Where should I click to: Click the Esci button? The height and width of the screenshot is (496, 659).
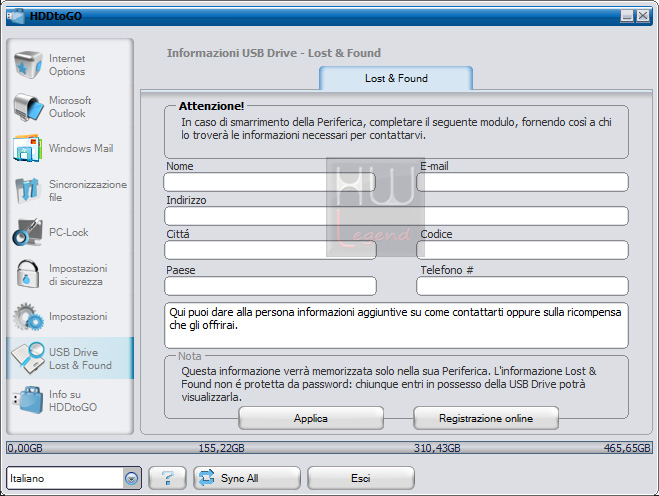tap(361, 478)
